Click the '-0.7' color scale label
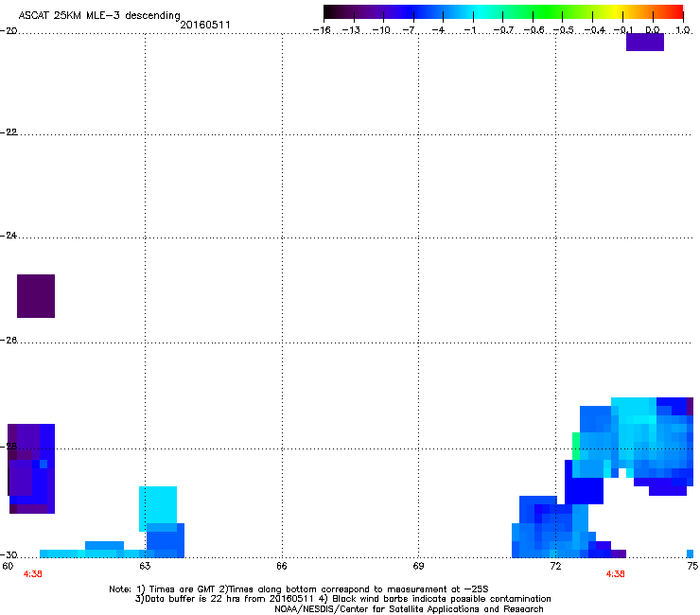Screen dimensions: 700x615 click(x=503, y=30)
